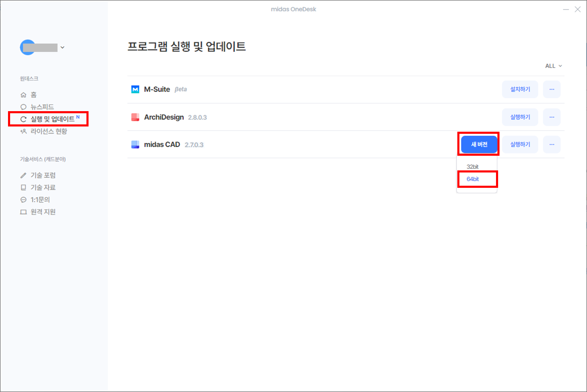Click the ArchiDesign app icon

135,117
